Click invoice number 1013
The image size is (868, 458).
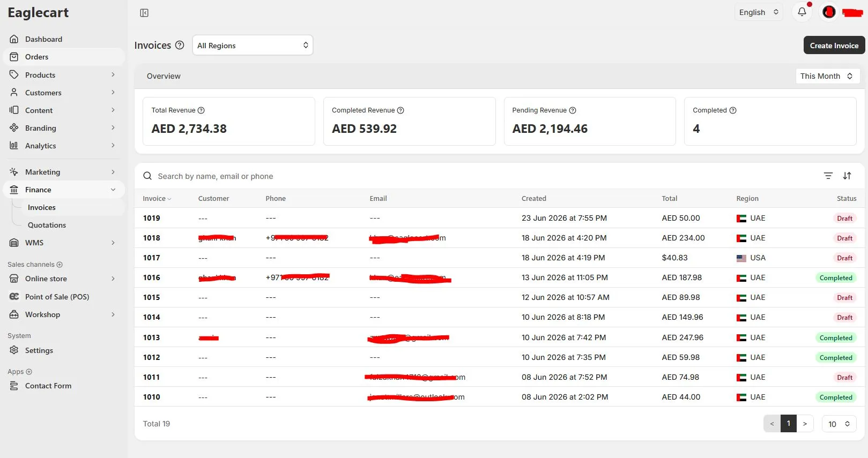[152, 337]
